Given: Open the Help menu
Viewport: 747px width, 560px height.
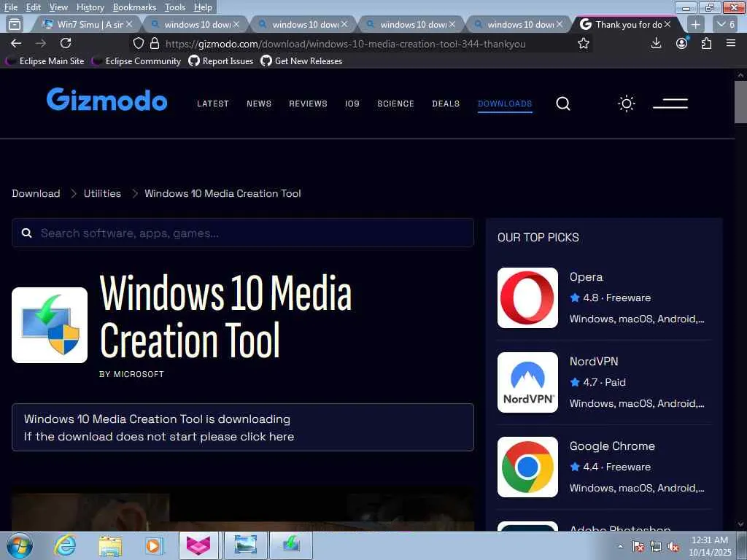Looking at the screenshot, I should coord(203,7).
